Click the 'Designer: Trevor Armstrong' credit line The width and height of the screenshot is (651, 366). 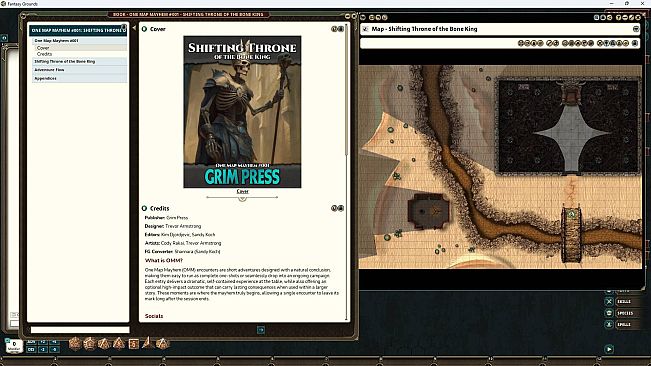coord(173,226)
